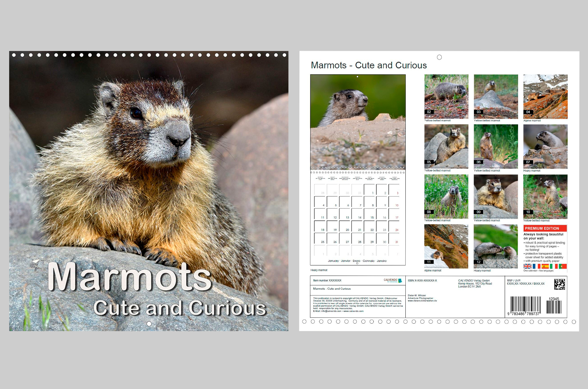Click the QR code
Viewport: 588px width, 389px height.
click(x=560, y=284)
